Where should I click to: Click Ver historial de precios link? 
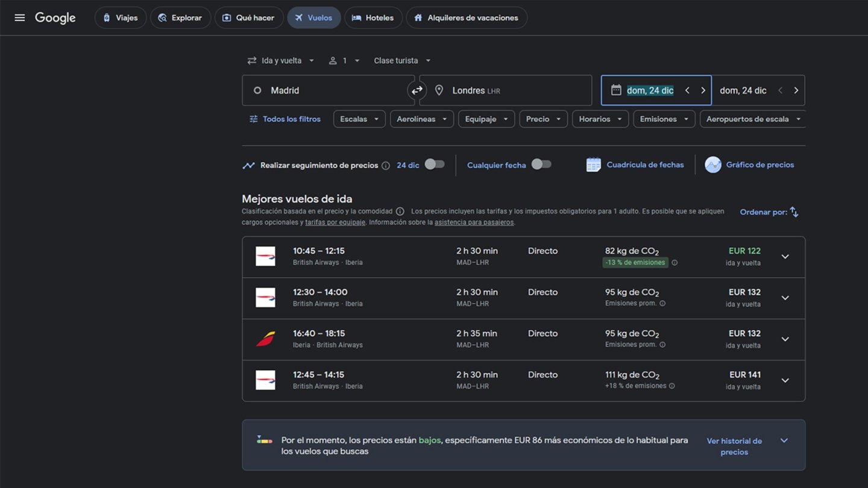[734, 446]
